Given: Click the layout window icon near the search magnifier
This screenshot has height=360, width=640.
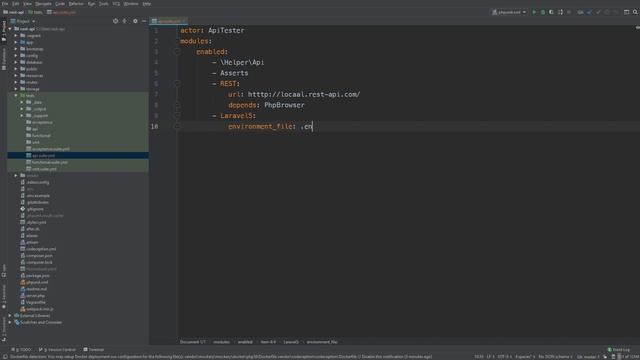Looking at the screenshot, I should pos(627,12).
